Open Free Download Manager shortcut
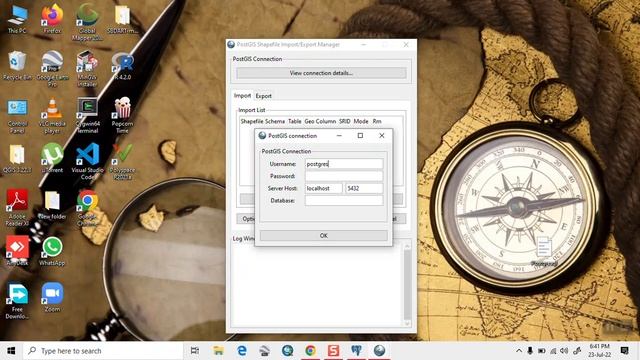This screenshot has height=360, width=640. [17, 301]
